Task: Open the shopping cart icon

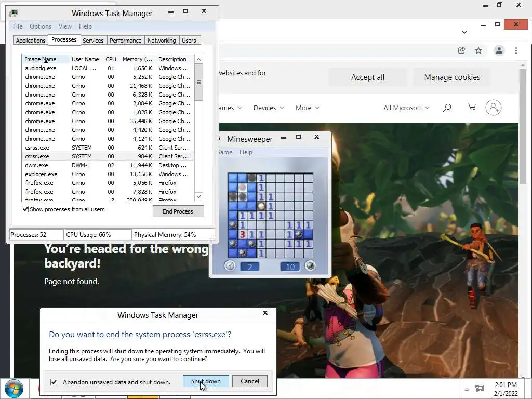Action: pos(472,107)
